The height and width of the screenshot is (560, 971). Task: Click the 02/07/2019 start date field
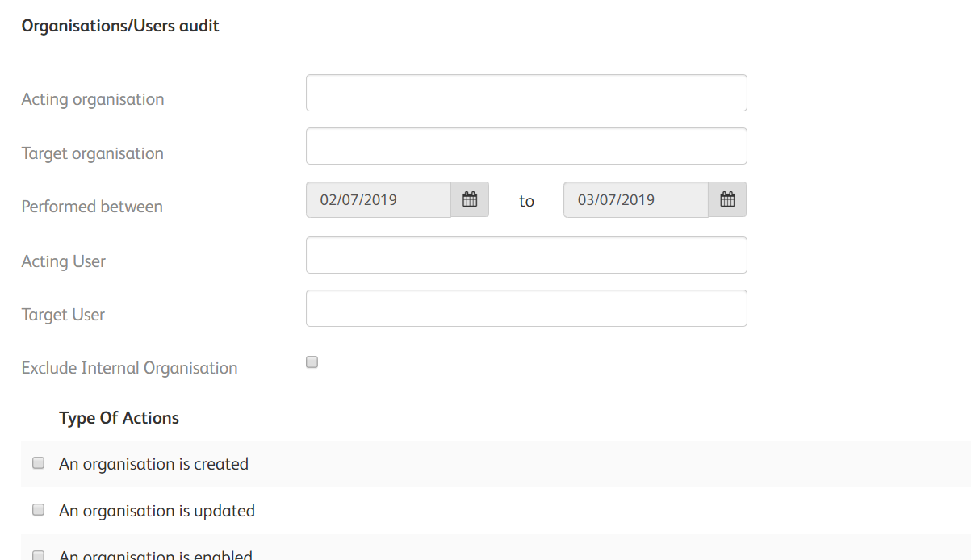pos(379,200)
